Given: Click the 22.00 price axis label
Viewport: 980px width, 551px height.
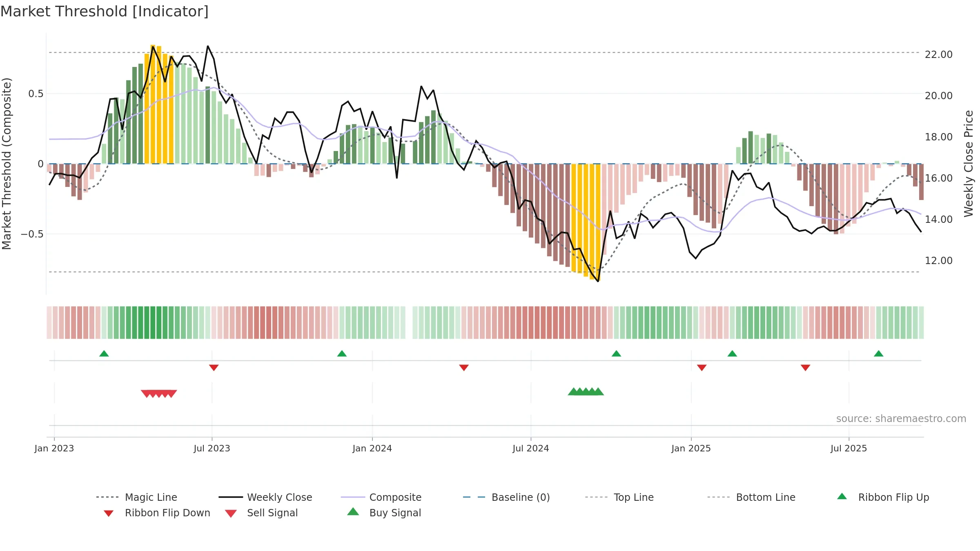Looking at the screenshot, I should pyautogui.click(x=939, y=55).
